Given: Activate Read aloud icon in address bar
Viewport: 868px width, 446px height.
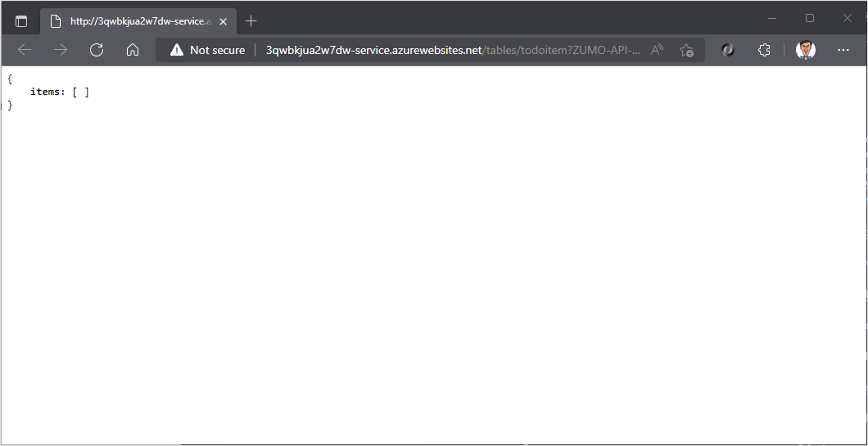Looking at the screenshot, I should tap(657, 51).
